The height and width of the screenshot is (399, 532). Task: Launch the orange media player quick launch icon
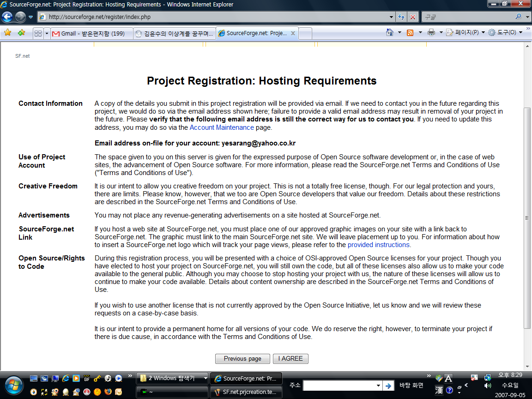76,378
